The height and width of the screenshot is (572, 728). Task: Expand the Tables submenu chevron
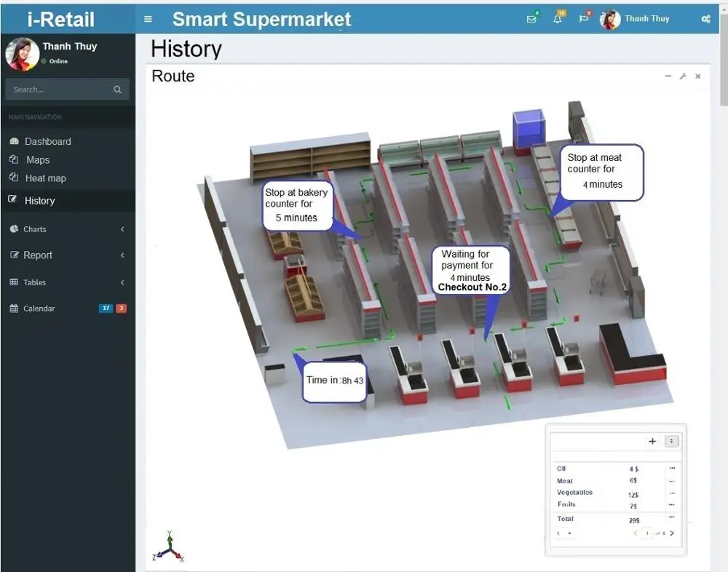click(122, 282)
